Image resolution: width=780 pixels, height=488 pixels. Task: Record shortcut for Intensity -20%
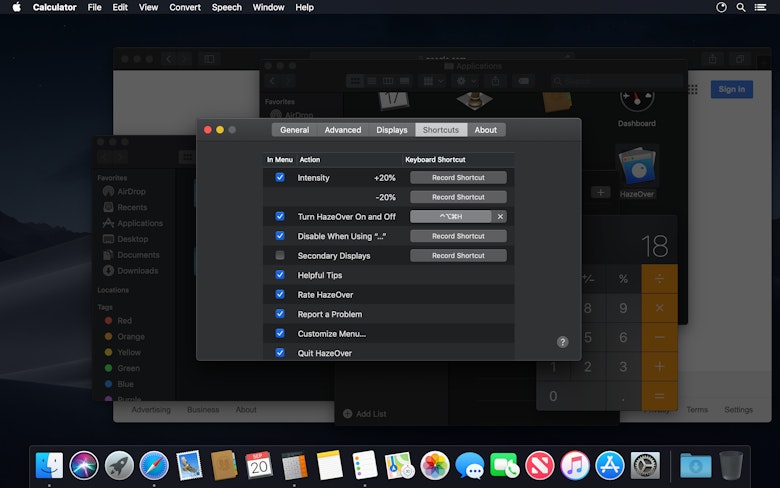pyautogui.click(x=458, y=197)
